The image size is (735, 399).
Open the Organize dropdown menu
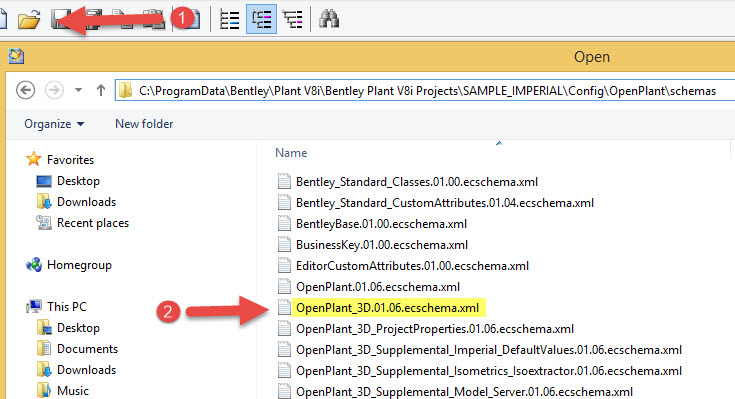[x=54, y=124]
